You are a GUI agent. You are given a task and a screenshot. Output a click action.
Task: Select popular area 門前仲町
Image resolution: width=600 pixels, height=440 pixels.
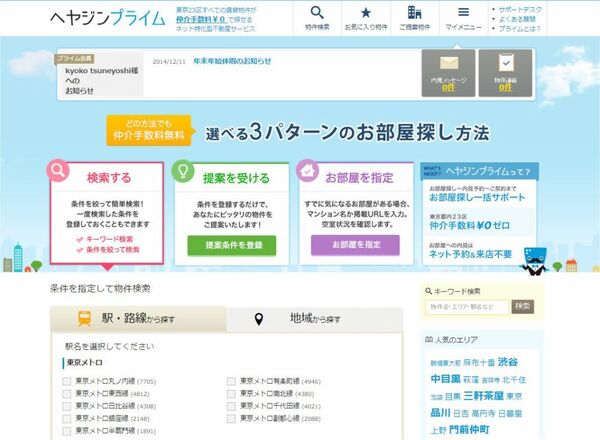[x=469, y=430]
